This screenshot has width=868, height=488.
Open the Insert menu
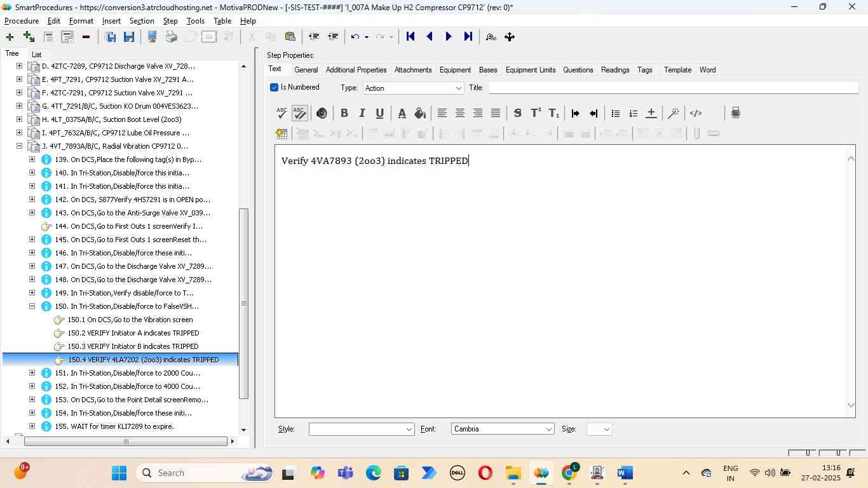coord(111,21)
